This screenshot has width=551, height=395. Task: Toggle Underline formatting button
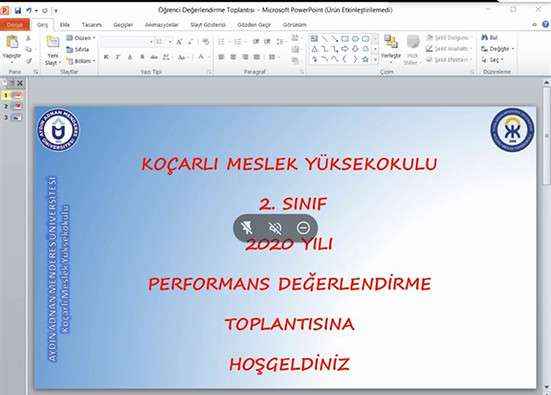tap(130, 57)
